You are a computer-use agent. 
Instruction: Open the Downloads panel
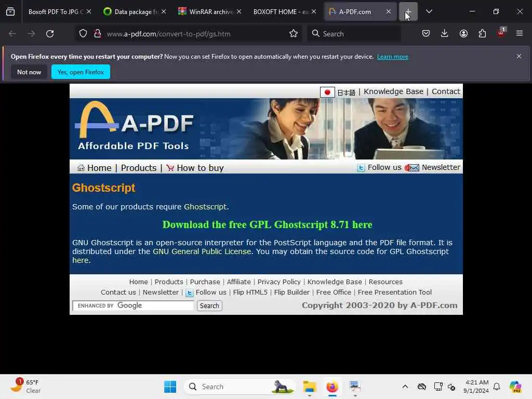445,33
